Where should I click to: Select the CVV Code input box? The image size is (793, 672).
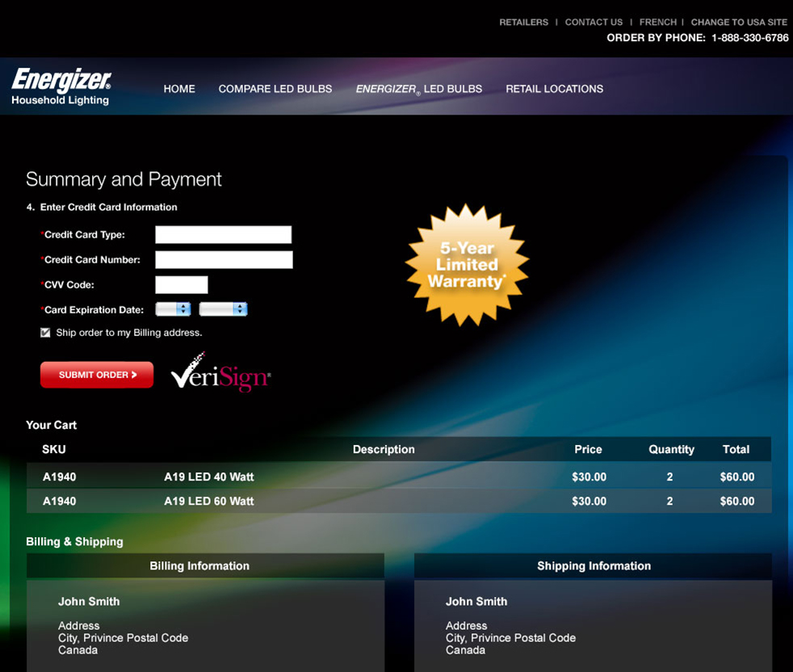coord(182,285)
